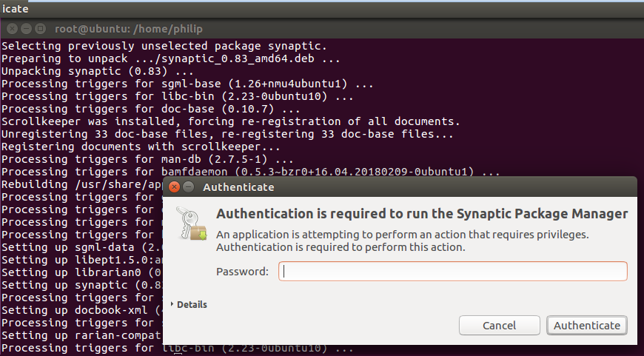Click line 'Setting up docbook-xml' in terminal
644x356 pixels.
click(81, 310)
